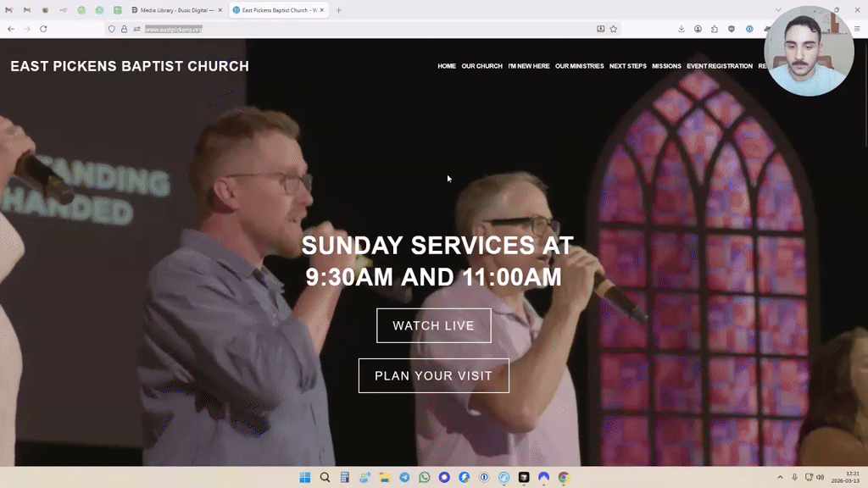868x488 pixels.
Task: Close the Media Library tab
Action: tap(220, 10)
